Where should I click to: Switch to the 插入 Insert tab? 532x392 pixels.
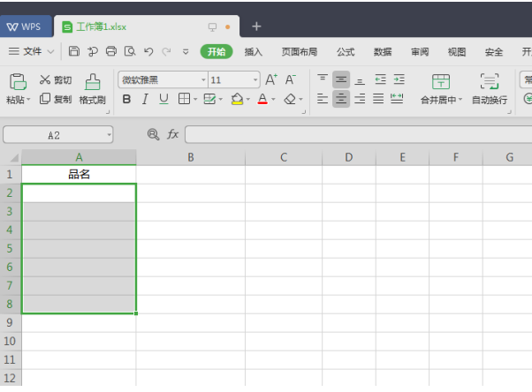[x=254, y=52]
